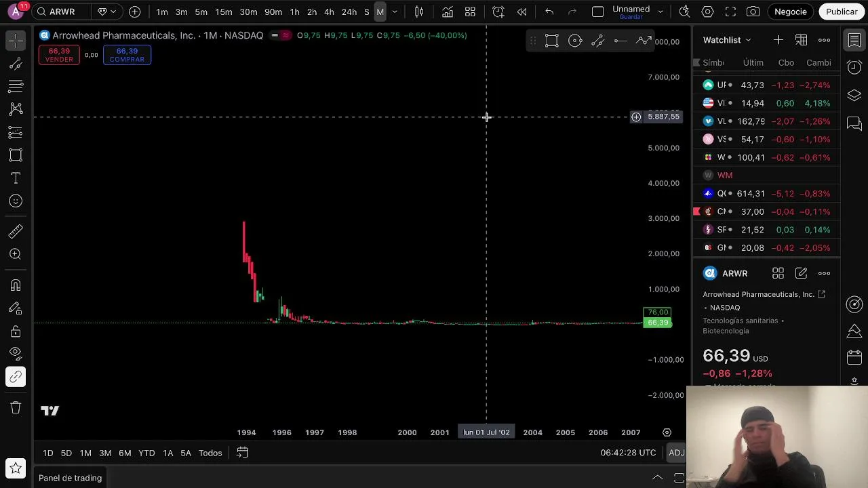Expand the layout management dropdown arrow

point(661,12)
